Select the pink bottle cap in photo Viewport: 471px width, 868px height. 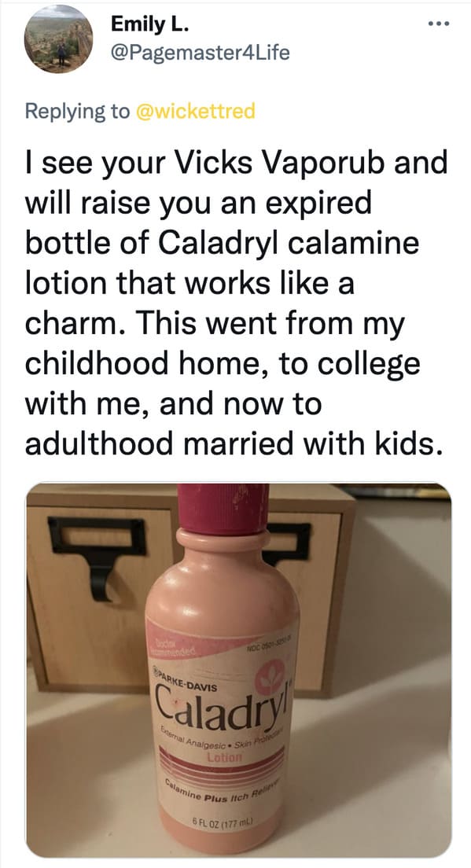pyautogui.click(x=223, y=509)
